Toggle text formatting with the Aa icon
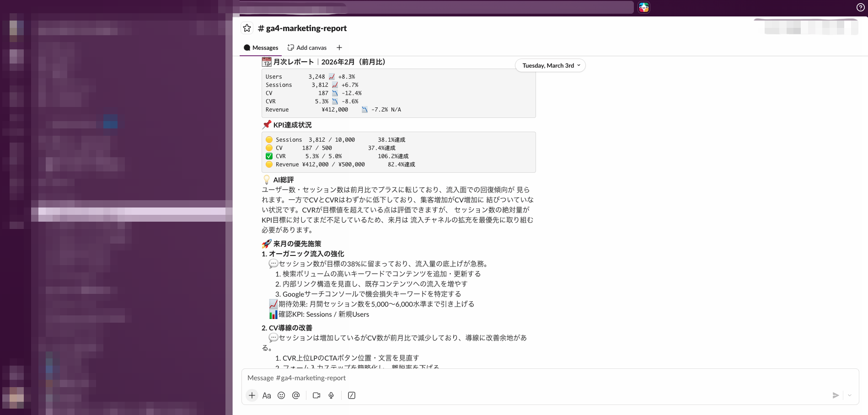This screenshot has width=868, height=415. pyautogui.click(x=267, y=395)
